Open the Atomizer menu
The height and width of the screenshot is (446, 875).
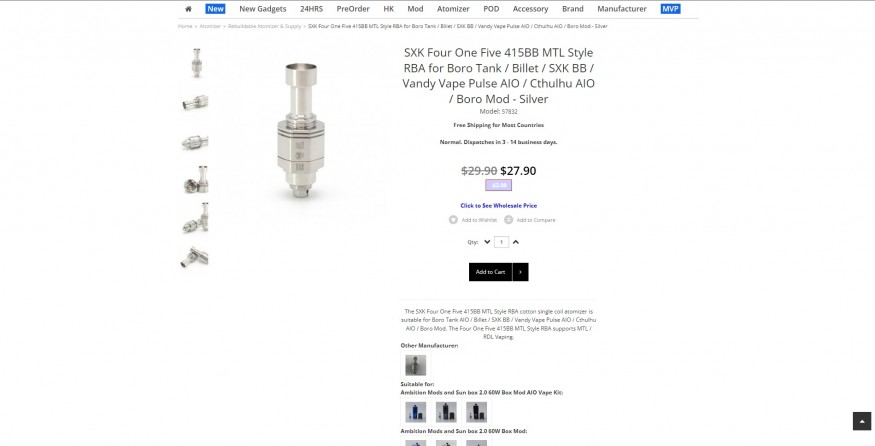pos(453,9)
